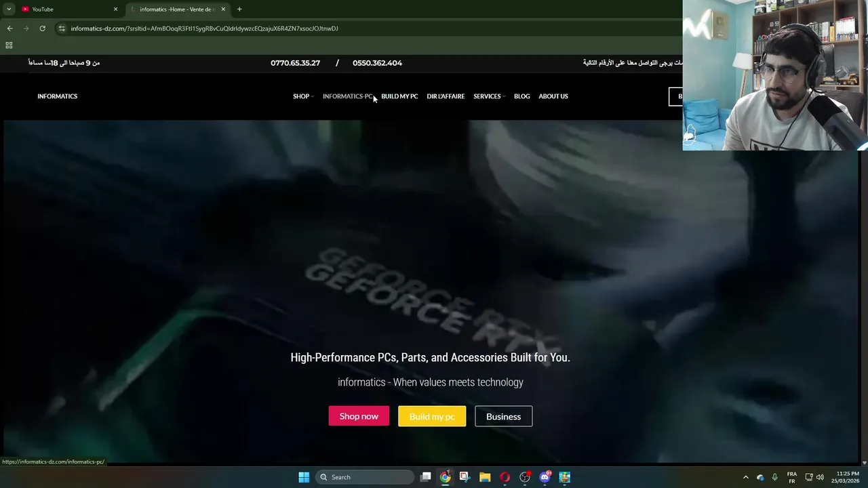
Task: Switch FRA keyboard language indicator
Action: coord(792,477)
